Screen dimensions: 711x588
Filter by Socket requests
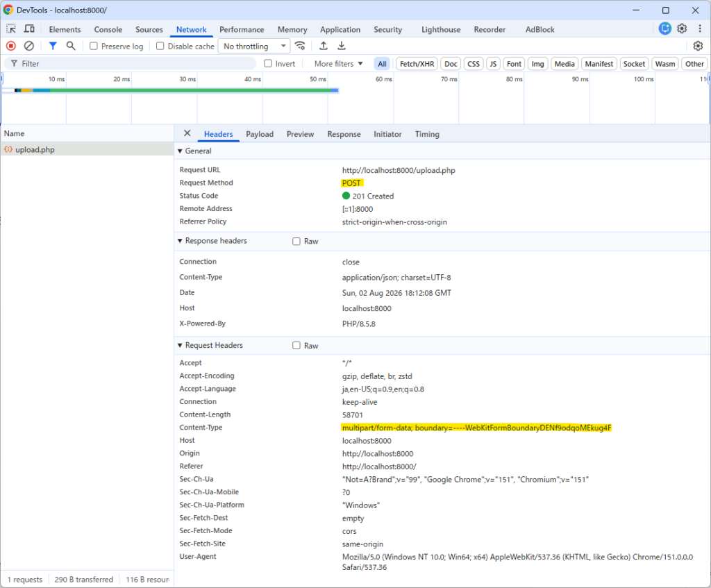tap(634, 64)
